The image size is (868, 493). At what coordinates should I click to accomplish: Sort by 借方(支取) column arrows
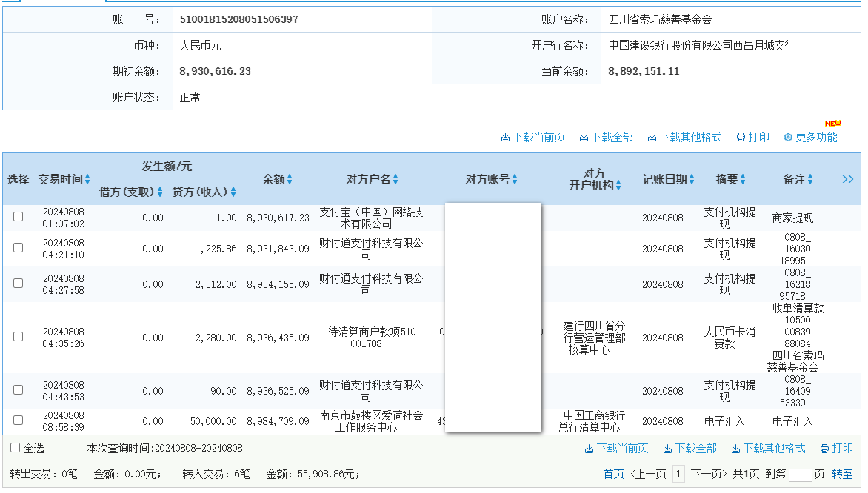(160, 192)
